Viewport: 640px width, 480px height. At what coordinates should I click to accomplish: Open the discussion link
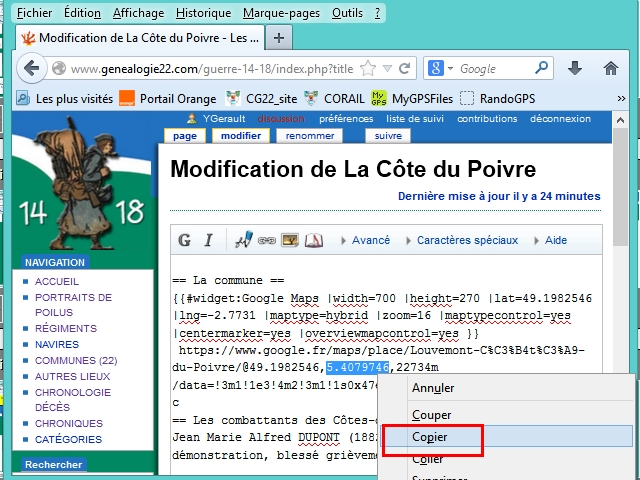tap(281, 119)
